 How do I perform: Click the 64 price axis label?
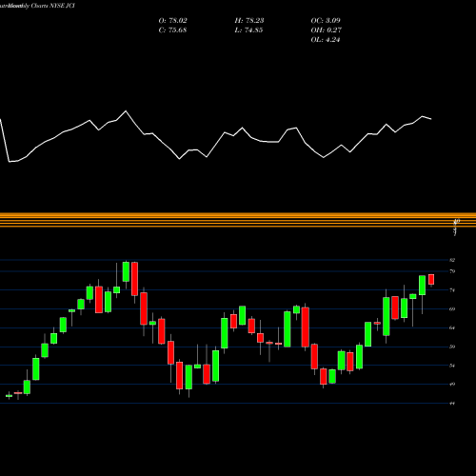(x=452, y=327)
